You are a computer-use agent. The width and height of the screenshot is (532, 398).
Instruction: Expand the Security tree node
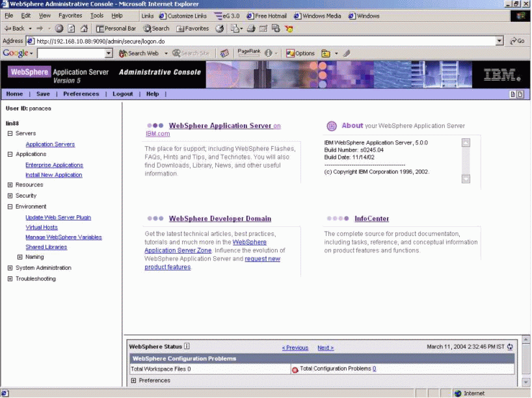point(10,196)
